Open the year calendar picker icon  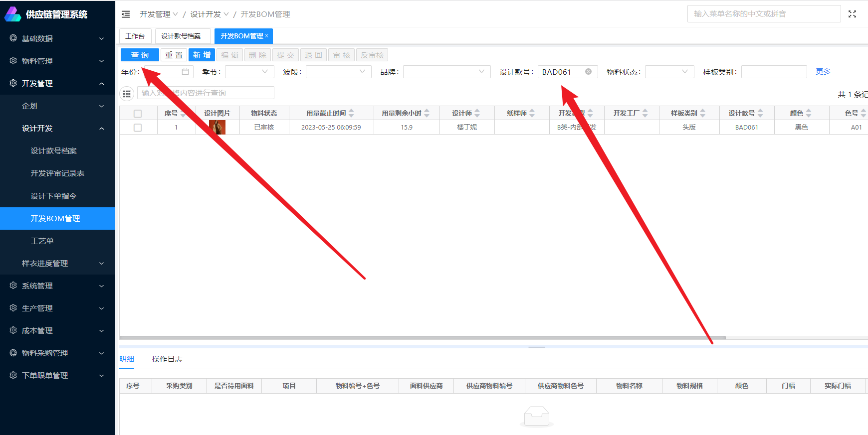185,72
